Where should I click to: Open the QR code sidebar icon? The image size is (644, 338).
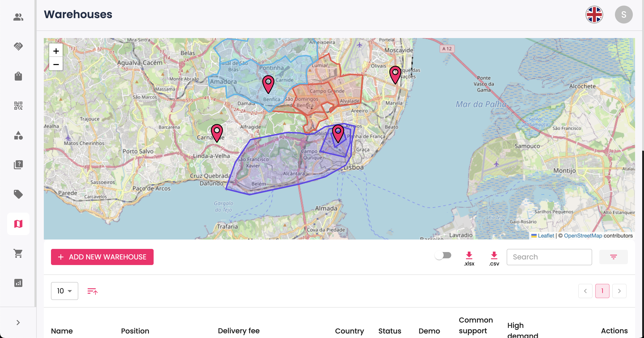pos(18,106)
